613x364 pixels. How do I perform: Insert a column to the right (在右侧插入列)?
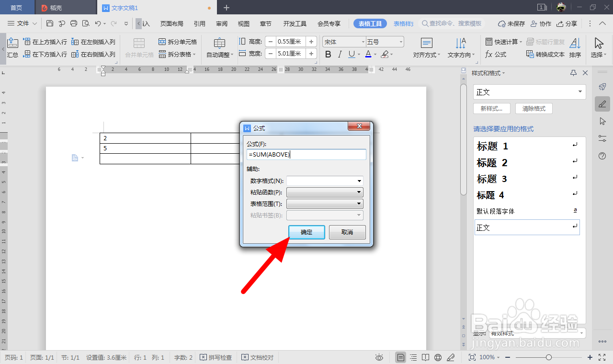click(93, 55)
